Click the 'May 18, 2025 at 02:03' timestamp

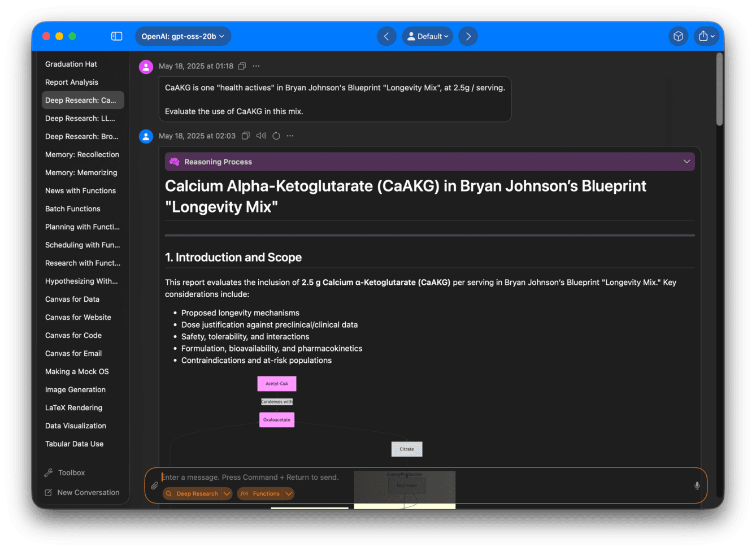pyautogui.click(x=197, y=136)
